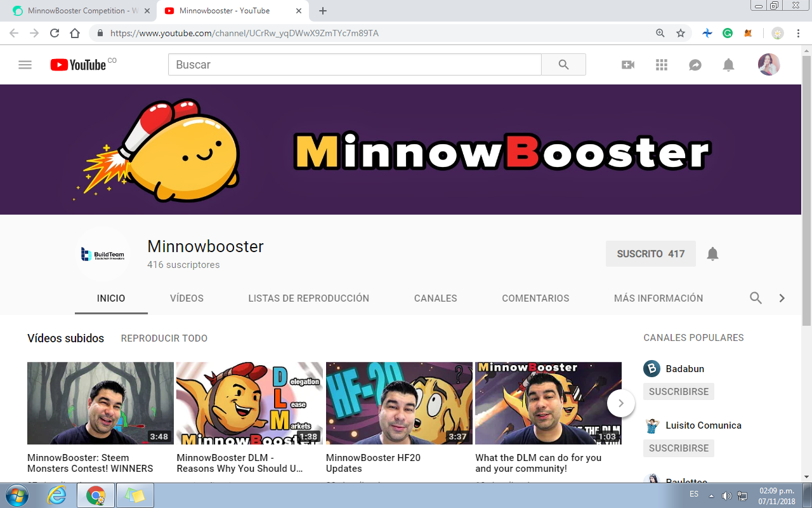Open the Badabun channel avatar
Image resolution: width=812 pixels, height=508 pixels.
point(652,369)
